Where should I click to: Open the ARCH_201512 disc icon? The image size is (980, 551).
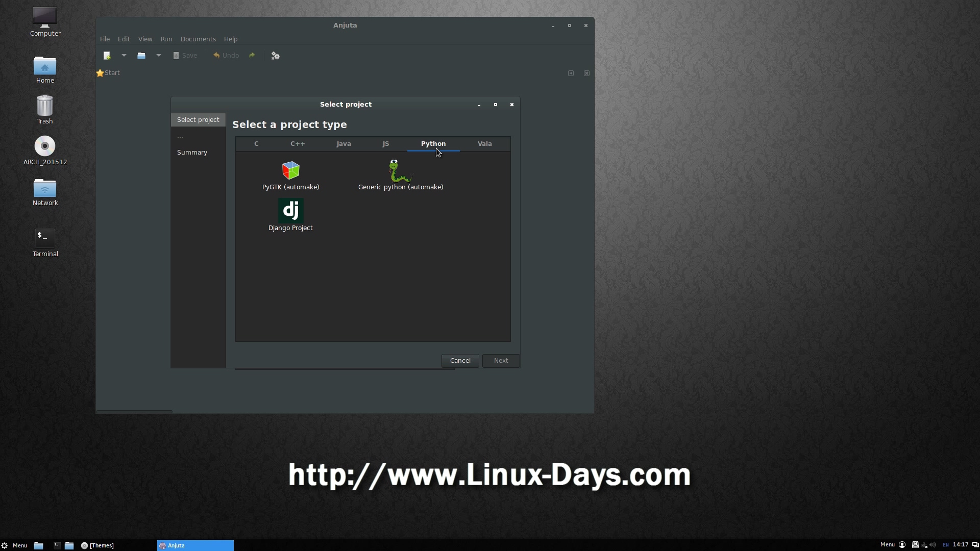[x=45, y=151]
